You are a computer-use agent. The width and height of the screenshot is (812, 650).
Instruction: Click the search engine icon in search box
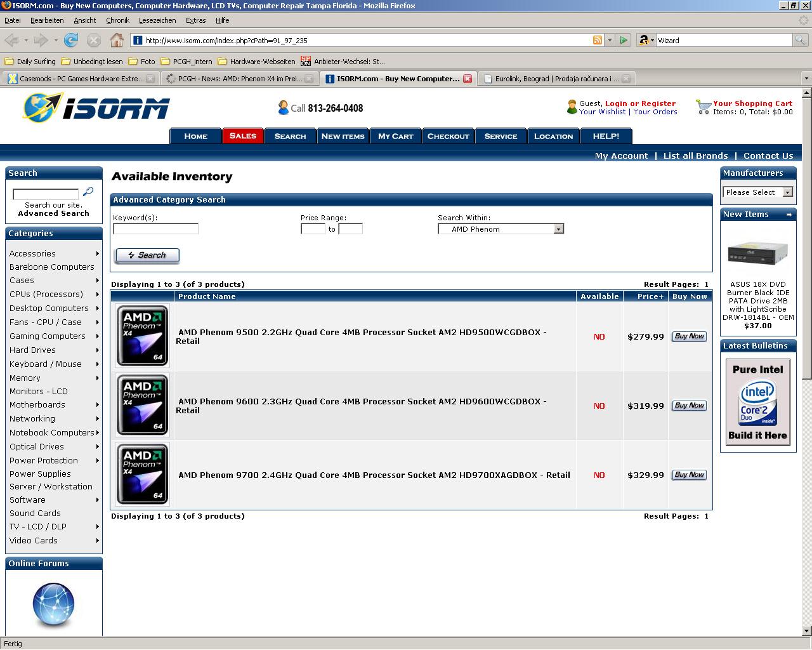click(x=644, y=40)
